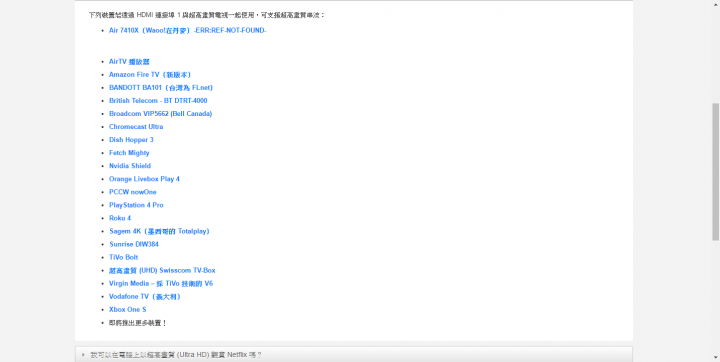The height and width of the screenshot is (362, 720).
Task: Click the TiVo Bolt link
Action: click(124, 257)
